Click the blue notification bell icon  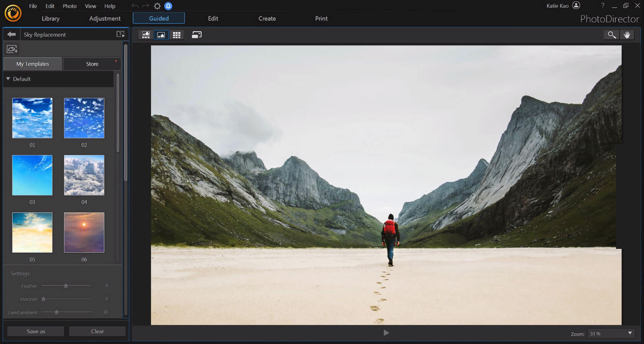point(168,6)
